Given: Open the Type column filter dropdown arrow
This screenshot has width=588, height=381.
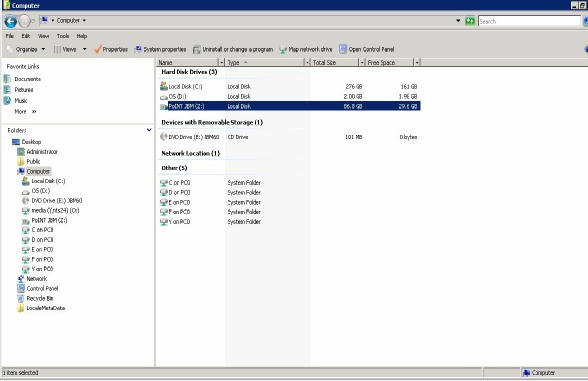Looking at the screenshot, I should (x=308, y=62).
